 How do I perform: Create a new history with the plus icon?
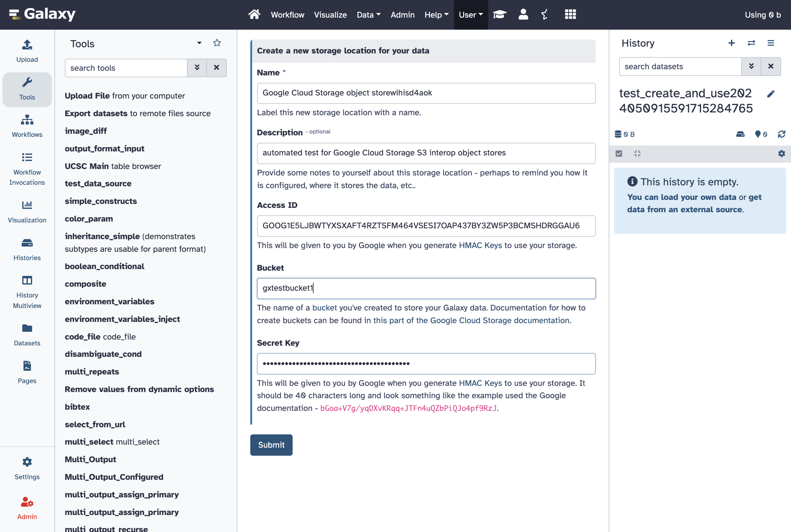[x=732, y=43]
